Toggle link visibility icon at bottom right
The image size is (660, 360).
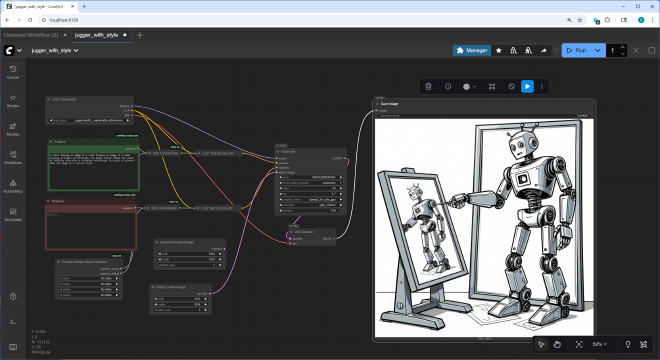click(644, 344)
